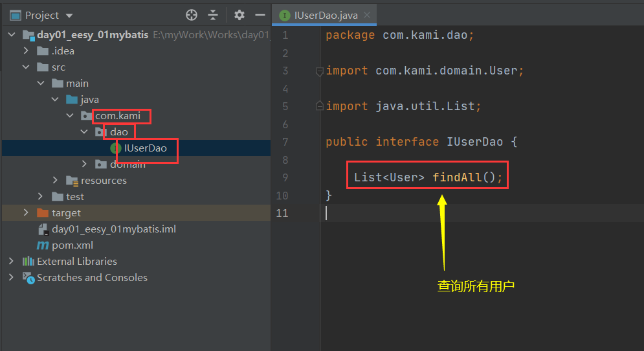Click the domain package icon
Screen dimensions: 644x351
(x=101, y=164)
